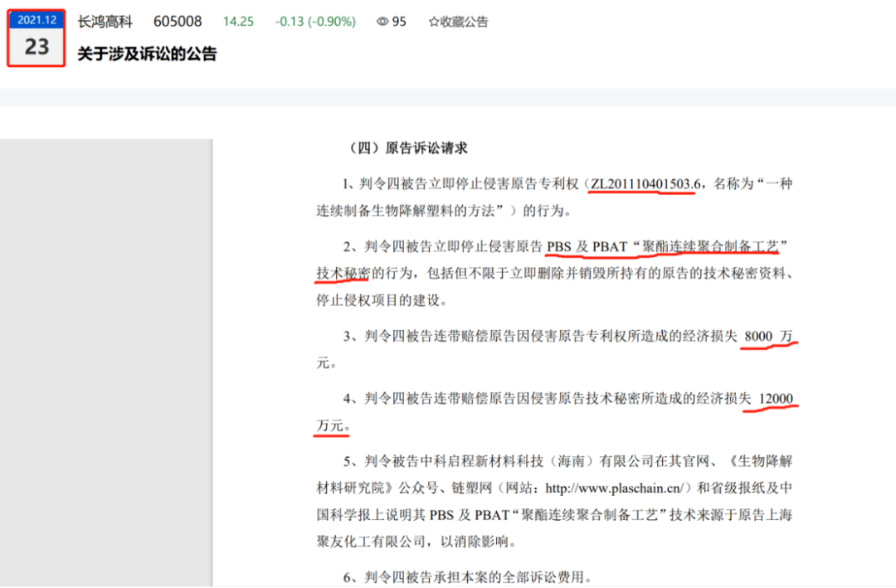
Task: Click 收藏公告 to bookmark announcement
Action: pyautogui.click(x=464, y=22)
